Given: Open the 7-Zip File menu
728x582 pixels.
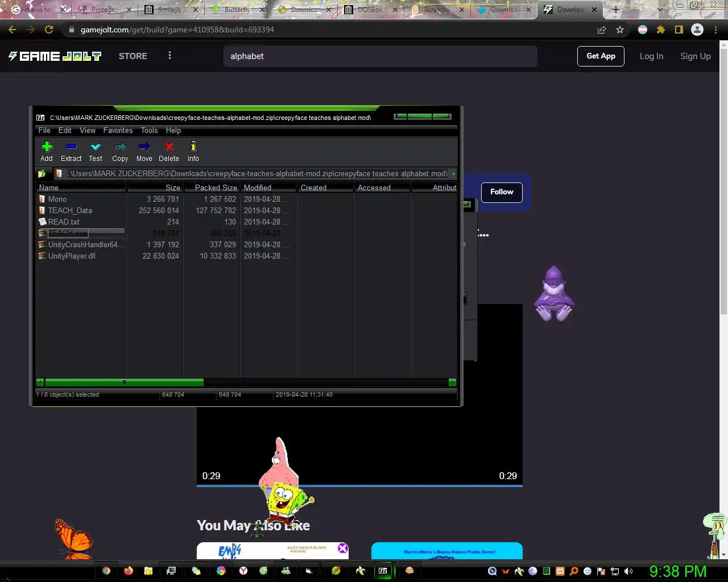Looking at the screenshot, I should coord(44,130).
